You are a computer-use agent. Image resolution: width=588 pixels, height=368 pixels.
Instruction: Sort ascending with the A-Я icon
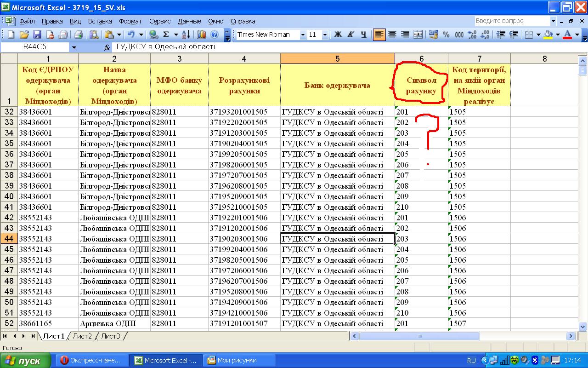point(186,34)
